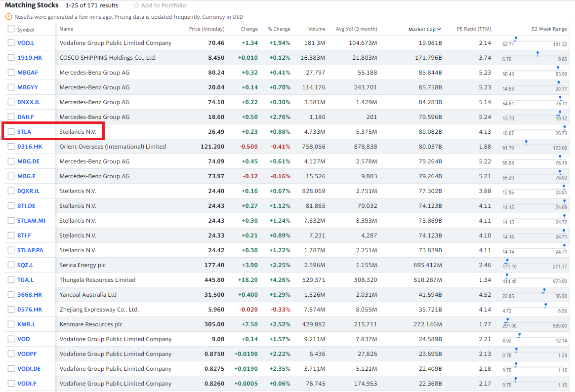Screen dimensions: 575x392
Task: Click the name Thungela Resources Limited
Action: point(97,280)
